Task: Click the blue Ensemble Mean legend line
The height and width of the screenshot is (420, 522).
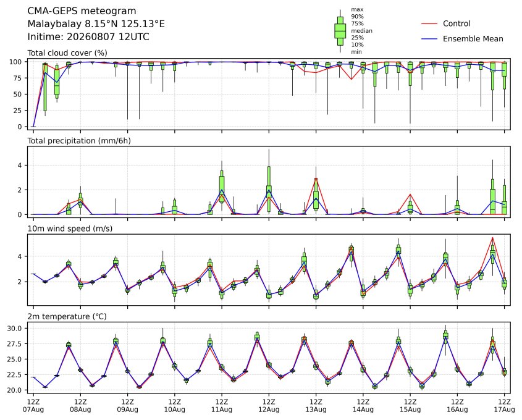Action: (429, 39)
